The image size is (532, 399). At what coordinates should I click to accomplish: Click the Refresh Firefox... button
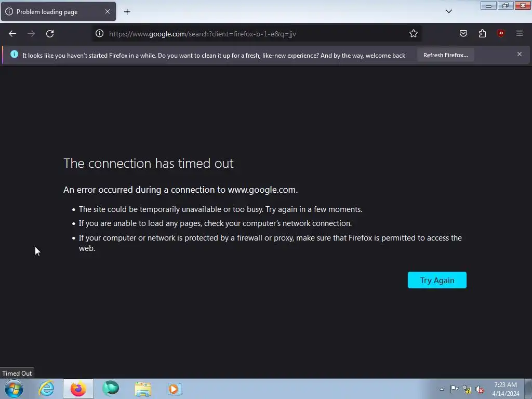pyautogui.click(x=445, y=55)
